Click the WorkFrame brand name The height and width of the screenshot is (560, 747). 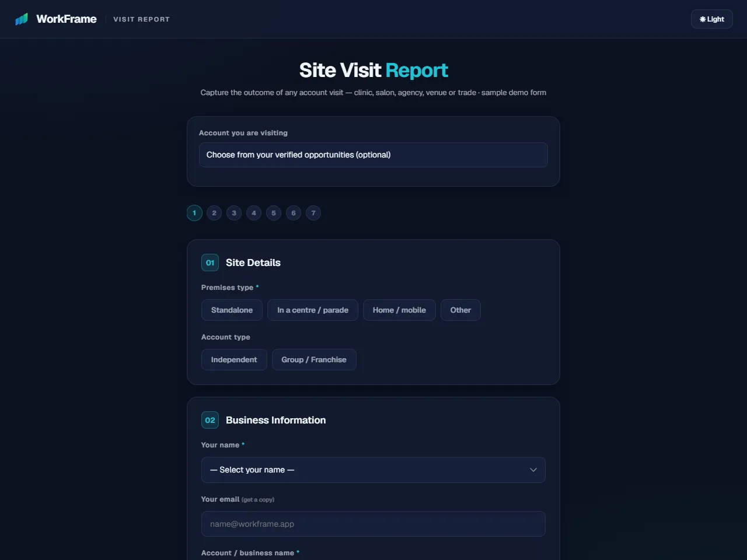[67, 19]
